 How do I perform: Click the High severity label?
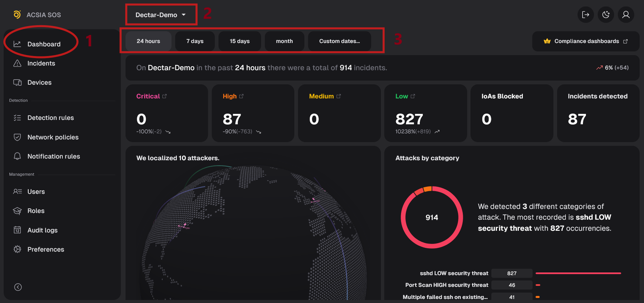[x=230, y=96]
